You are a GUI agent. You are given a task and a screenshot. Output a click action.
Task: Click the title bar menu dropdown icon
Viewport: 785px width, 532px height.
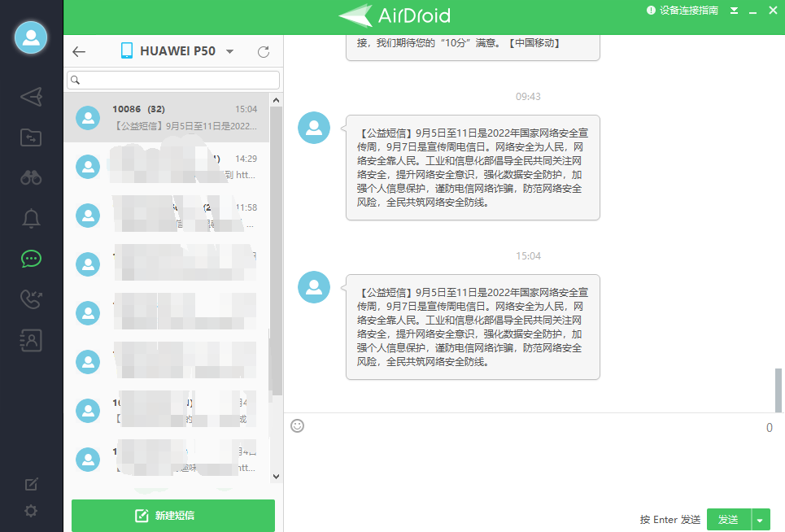(734, 11)
